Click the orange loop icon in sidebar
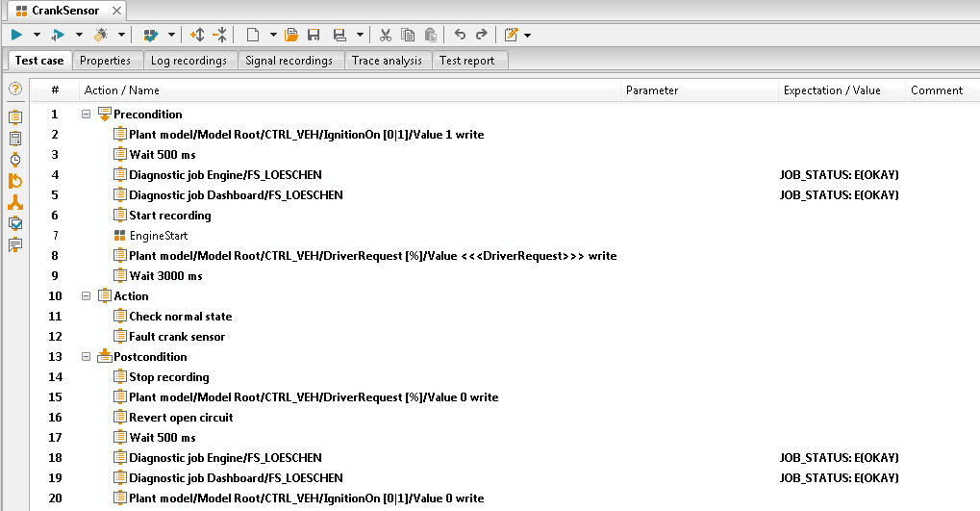Image resolution: width=980 pixels, height=511 pixels. pos(15,181)
